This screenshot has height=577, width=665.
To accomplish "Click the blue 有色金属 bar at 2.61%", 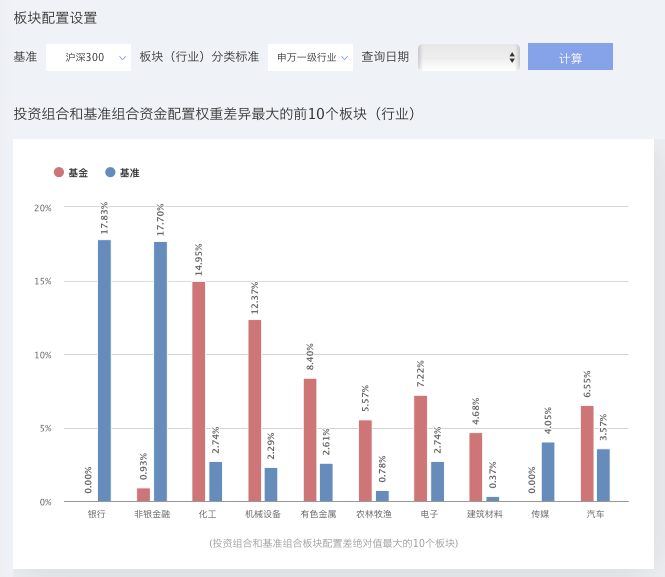I will click(x=326, y=482).
